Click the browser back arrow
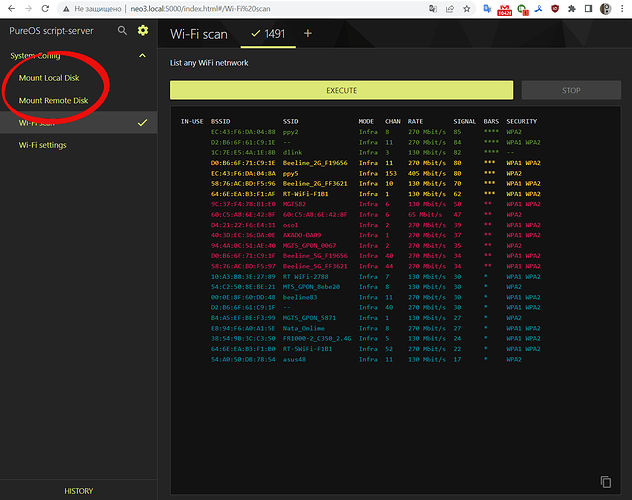The image size is (632, 500). [11, 8]
